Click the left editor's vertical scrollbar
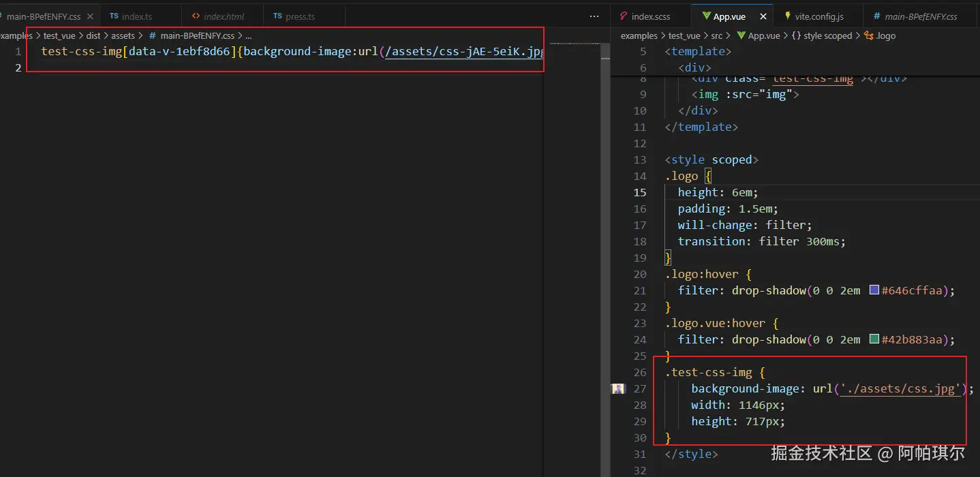 pyautogui.click(x=605, y=259)
